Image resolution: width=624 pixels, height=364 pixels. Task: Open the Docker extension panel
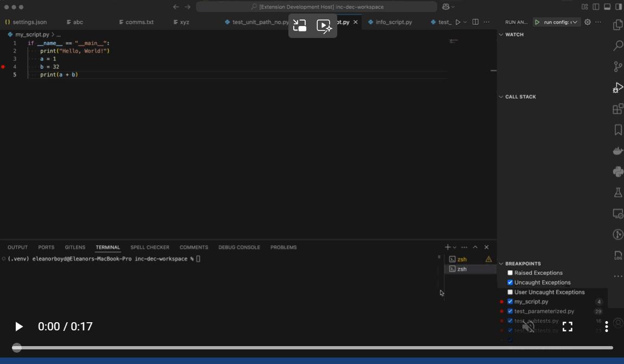click(617, 150)
